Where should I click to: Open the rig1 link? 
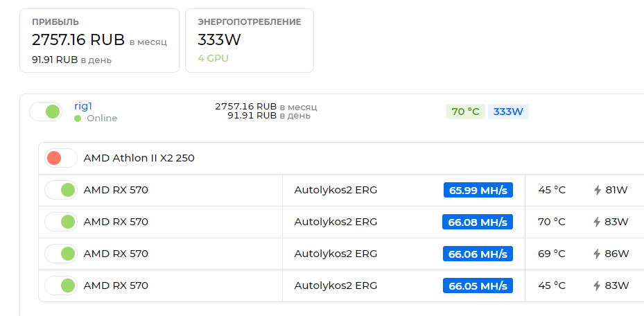(x=83, y=106)
